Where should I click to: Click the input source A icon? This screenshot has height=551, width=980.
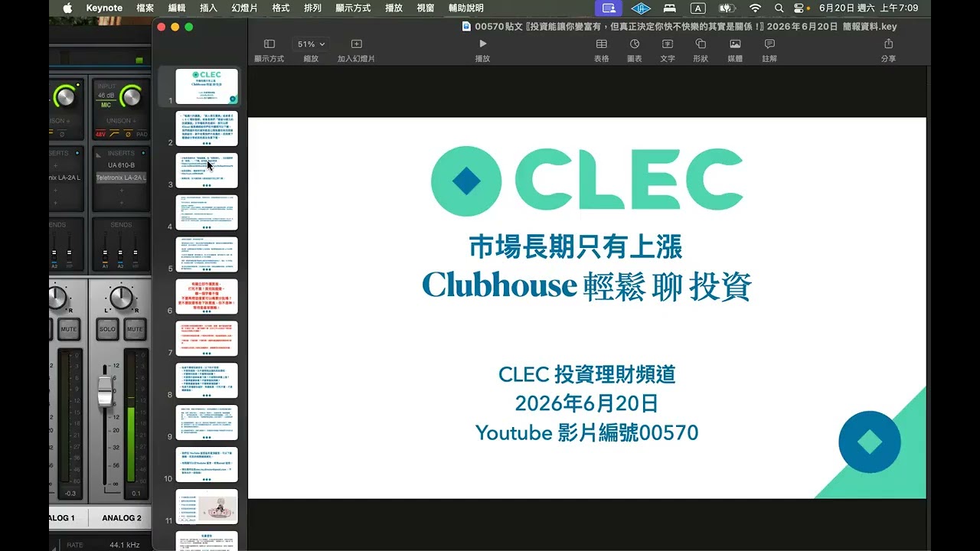click(697, 8)
